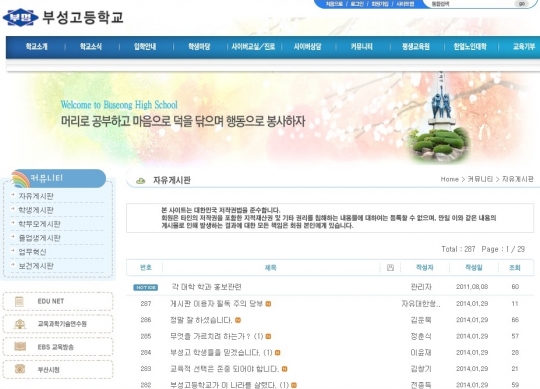Click the 교육과학기술연수원 building icon
Image resolution: width=540 pixels, height=389 pixels.
coord(20,324)
